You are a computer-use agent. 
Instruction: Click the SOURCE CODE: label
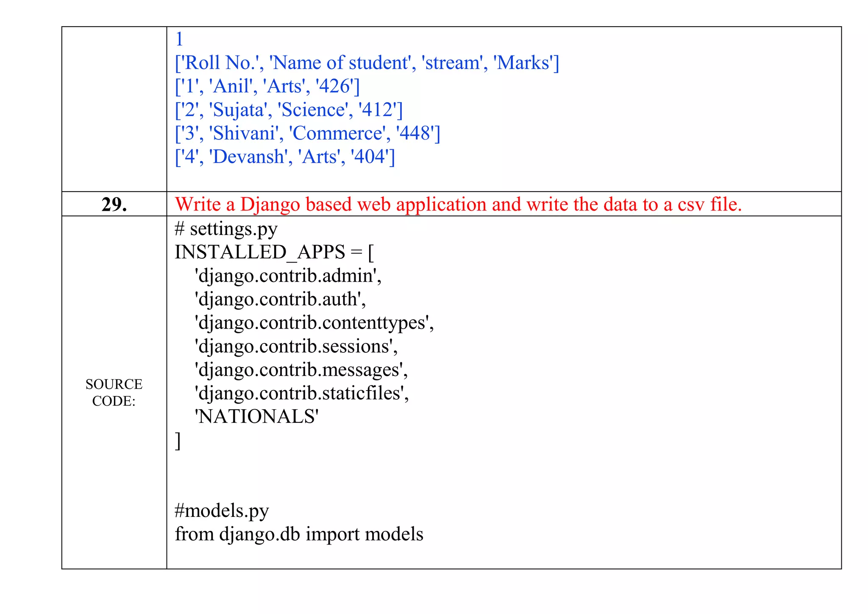[114, 392]
